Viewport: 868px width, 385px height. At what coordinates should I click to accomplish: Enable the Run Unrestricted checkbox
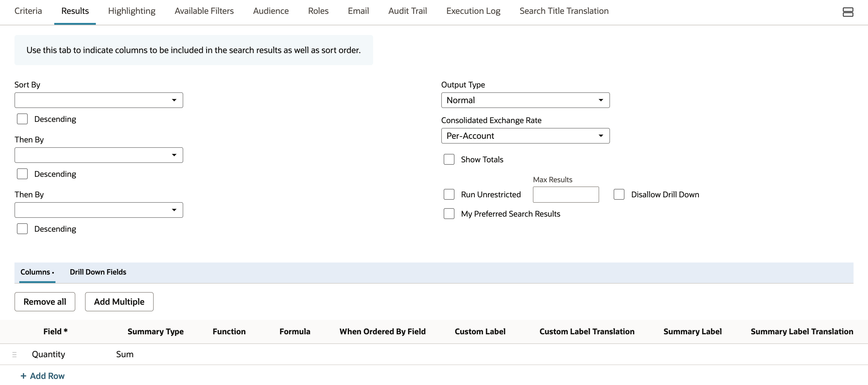[x=449, y=194]
